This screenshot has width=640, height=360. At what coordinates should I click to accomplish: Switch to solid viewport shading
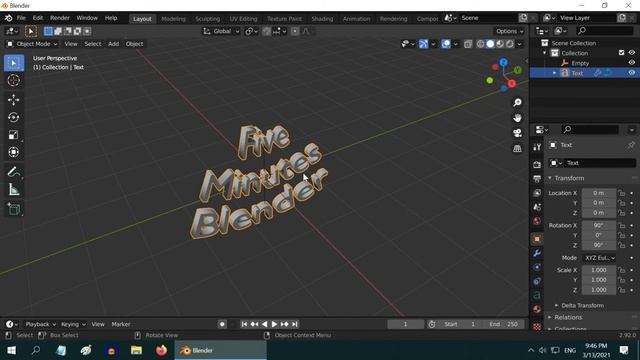490,44
